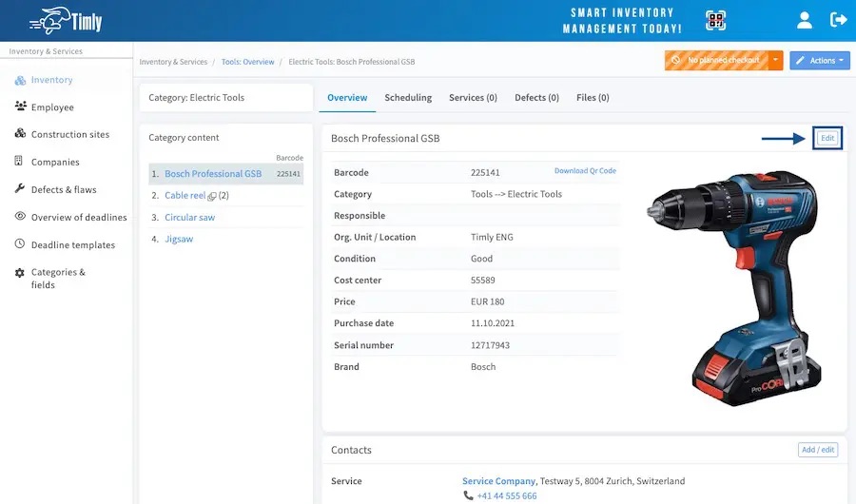Click the Category: Electric Tools header
This screenshot has width=856, height=504.
point(226,98)
